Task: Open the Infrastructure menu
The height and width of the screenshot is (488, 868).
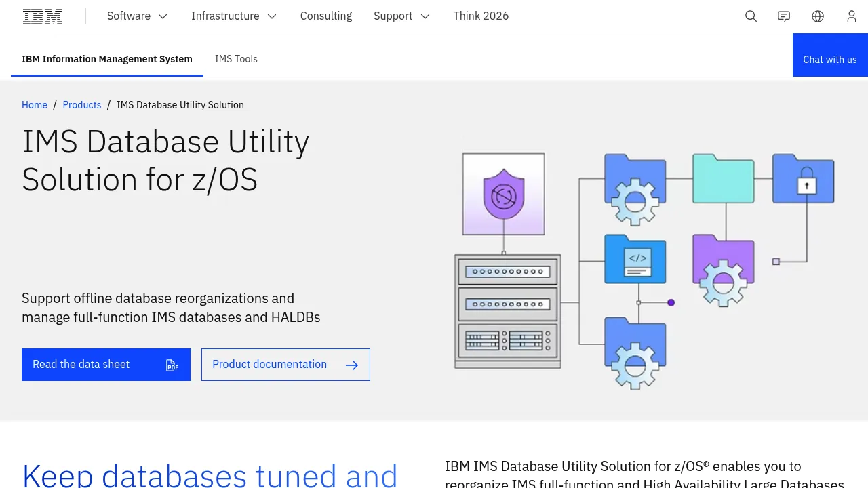Action: coord(234,16)
